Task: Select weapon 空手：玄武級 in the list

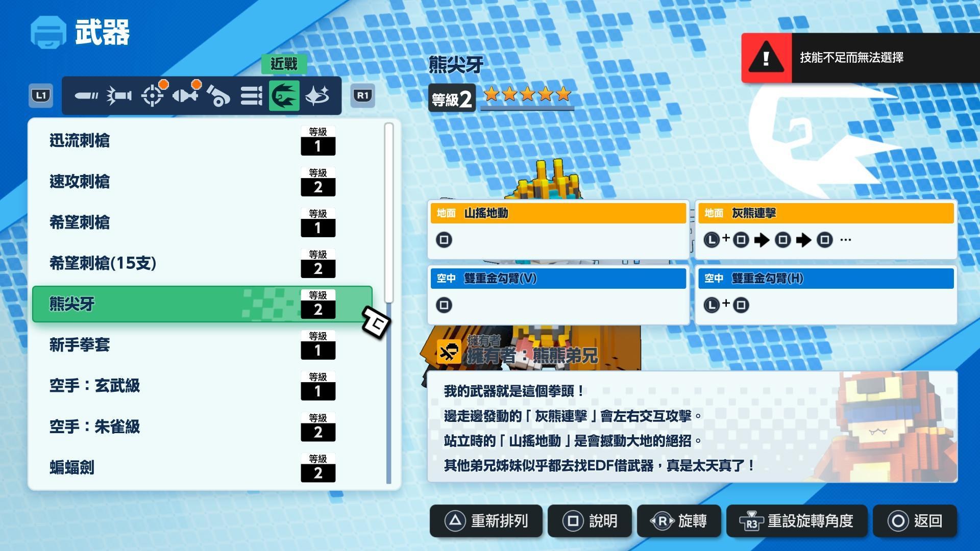Action: tap(202, 386)
